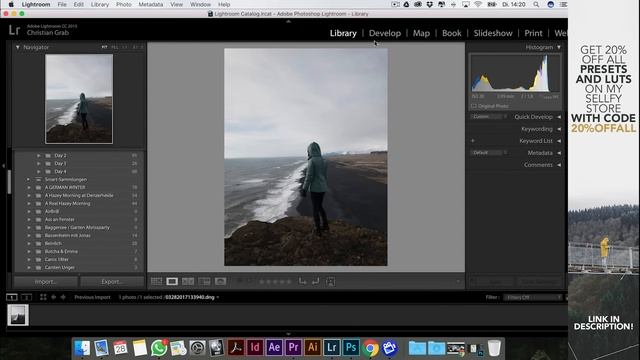This screenshot has width=640, height=360.
Task: Open Photoshop from the Dock
Action: point(351,348)
